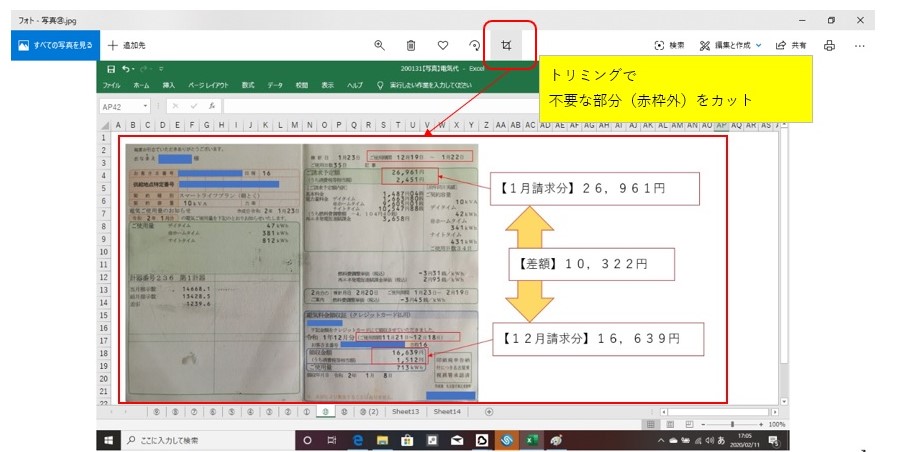The height and width of the screenshot is (452, 901).
Task: Open the notification center icon
Action: click(773, 441)
